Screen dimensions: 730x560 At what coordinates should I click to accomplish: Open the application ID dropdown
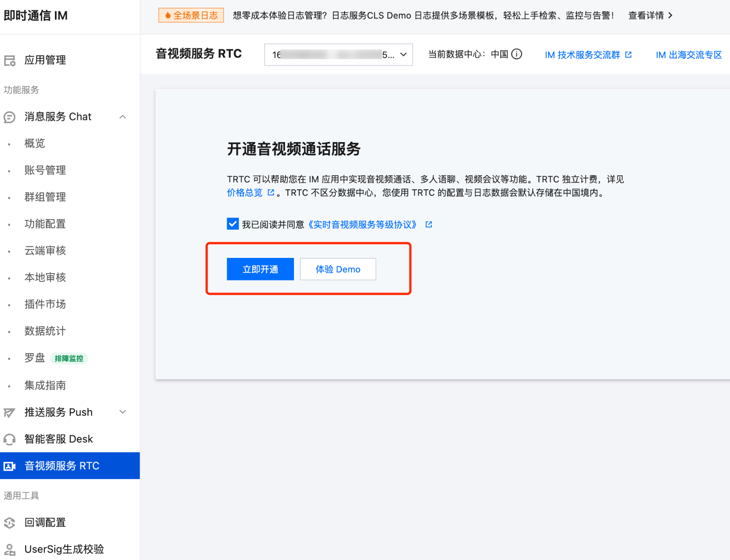coord(338,54)
